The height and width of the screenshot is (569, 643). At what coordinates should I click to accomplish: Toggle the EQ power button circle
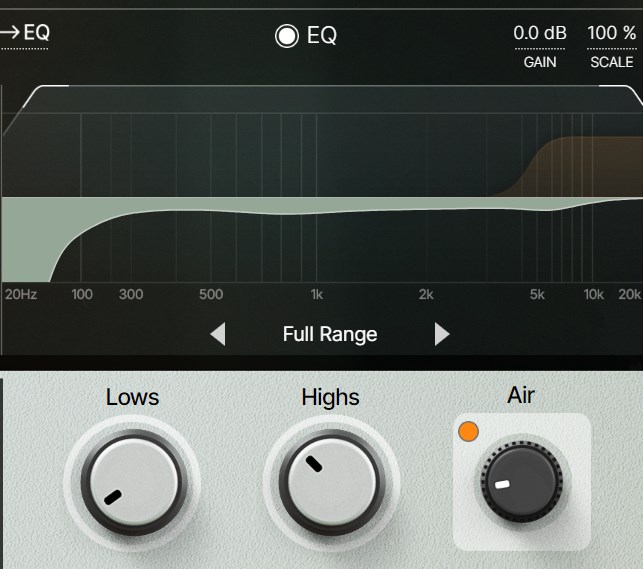[x=288, y=37]
